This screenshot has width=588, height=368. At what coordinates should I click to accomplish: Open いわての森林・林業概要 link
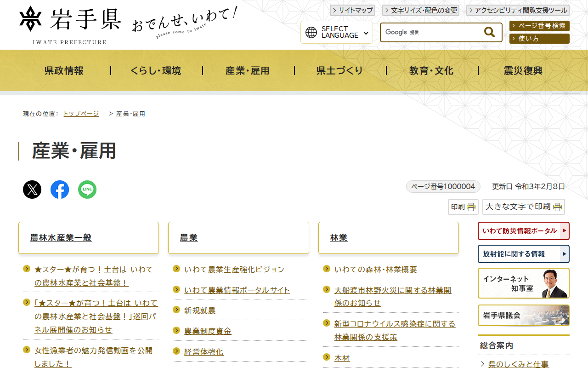pyautogui.click(x=376, y=270)
